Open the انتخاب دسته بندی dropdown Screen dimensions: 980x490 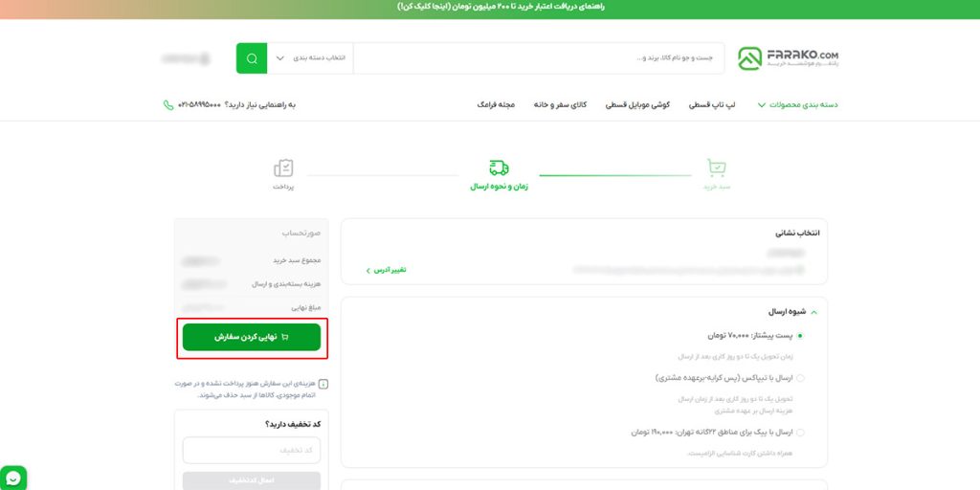(310, 58)
